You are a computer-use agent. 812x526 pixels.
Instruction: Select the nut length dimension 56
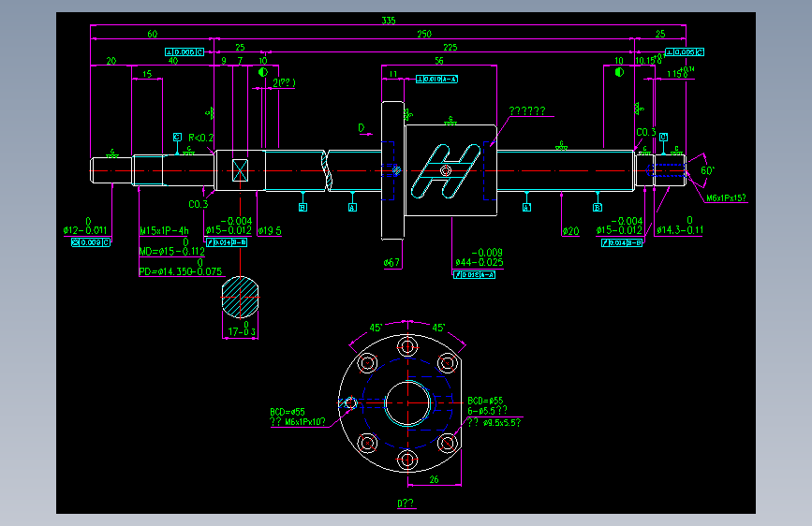[x=439, y=61]
